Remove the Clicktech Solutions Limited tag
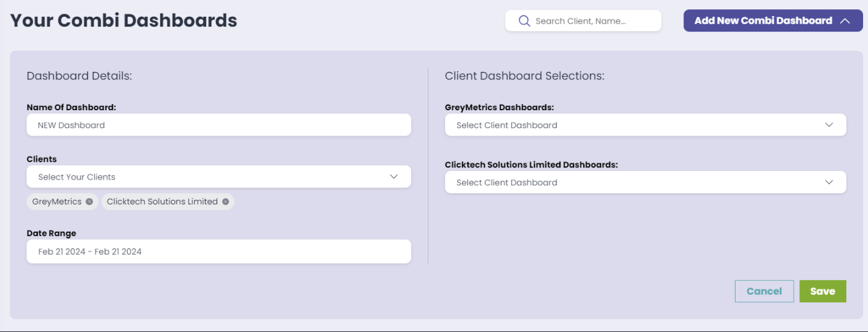This screenshot has width=868, height=332. click(x=225, y=201)
